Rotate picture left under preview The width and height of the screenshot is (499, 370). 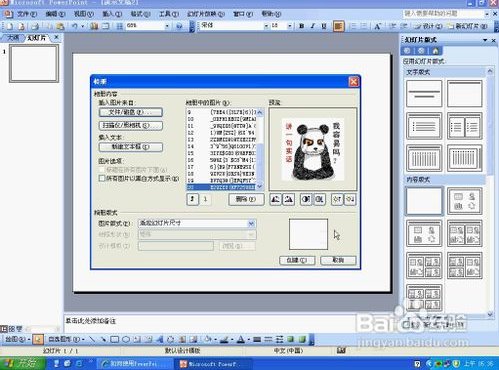point(275,199)
